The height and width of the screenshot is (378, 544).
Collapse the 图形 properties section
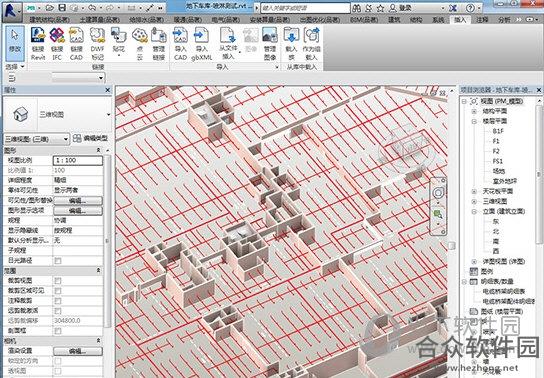(x=99, y=151)
